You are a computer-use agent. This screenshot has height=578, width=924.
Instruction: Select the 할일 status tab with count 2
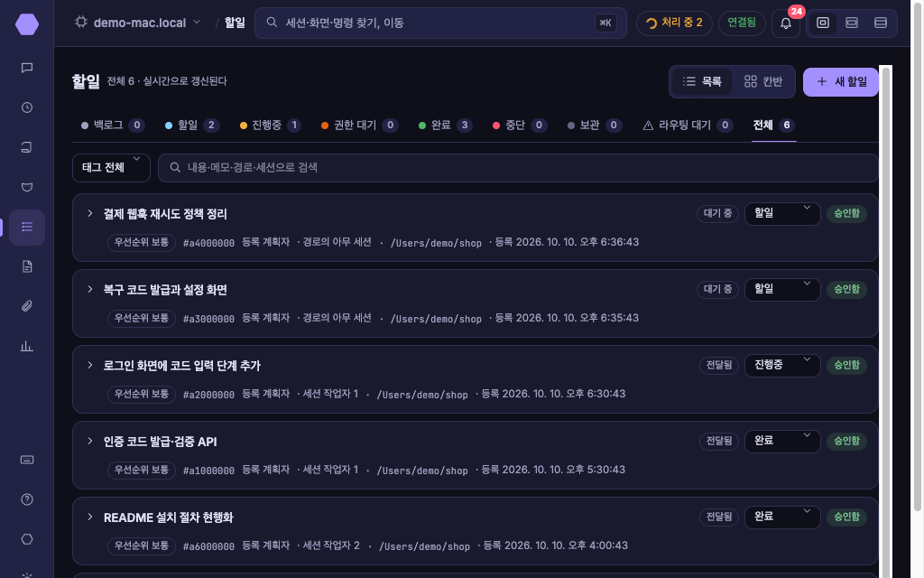click(192, 125)
